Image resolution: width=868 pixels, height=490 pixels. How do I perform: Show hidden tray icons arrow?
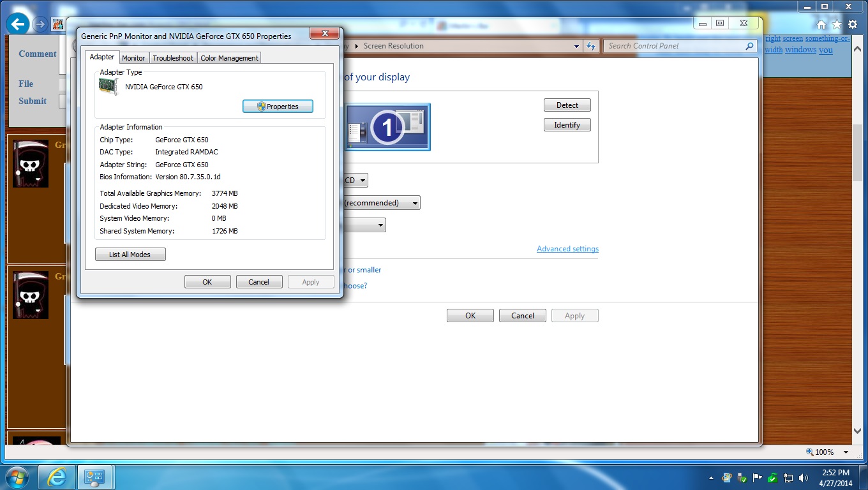tap(712, 478)
